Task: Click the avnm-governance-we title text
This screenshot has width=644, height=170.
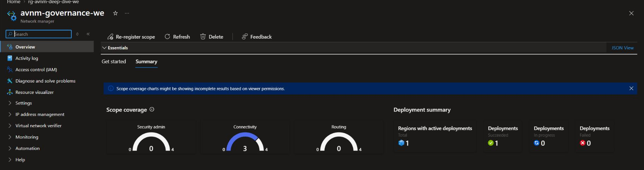Action: click(x=62, y=13)
